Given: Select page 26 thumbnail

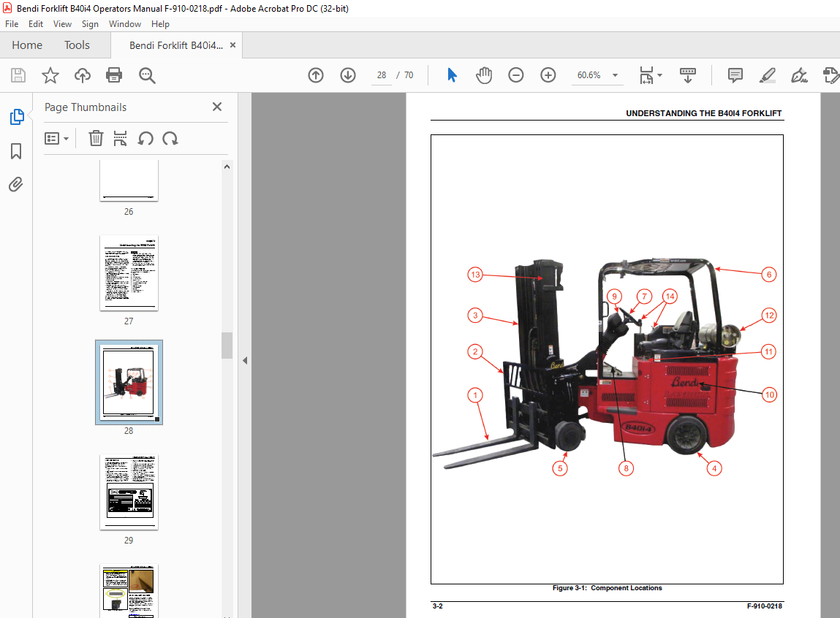Looking at the screenshot, I should click(x=129, y=180).
